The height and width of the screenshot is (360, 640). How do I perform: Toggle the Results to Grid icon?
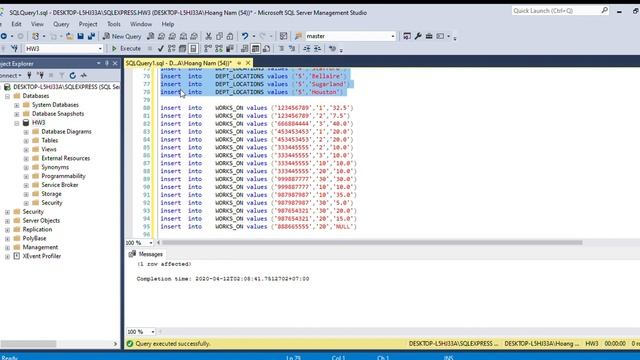[x=255, y=49]
